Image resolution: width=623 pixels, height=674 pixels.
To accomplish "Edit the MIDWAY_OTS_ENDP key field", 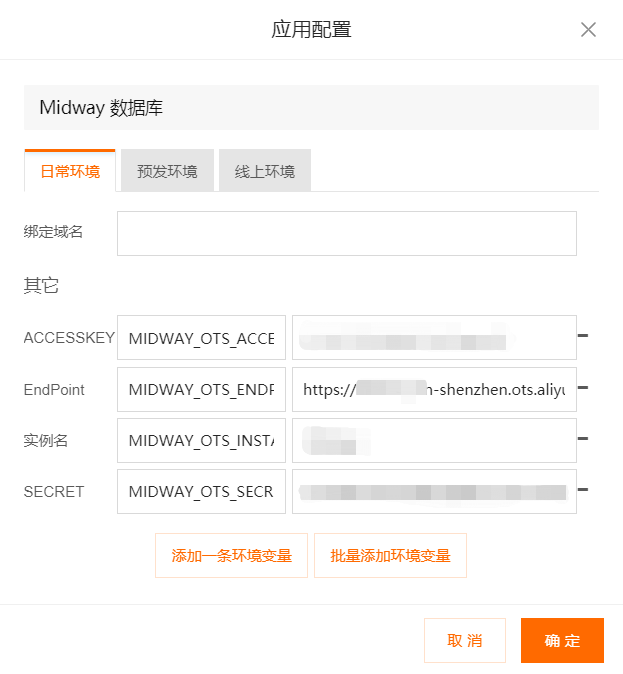I will tap(201, 389).
